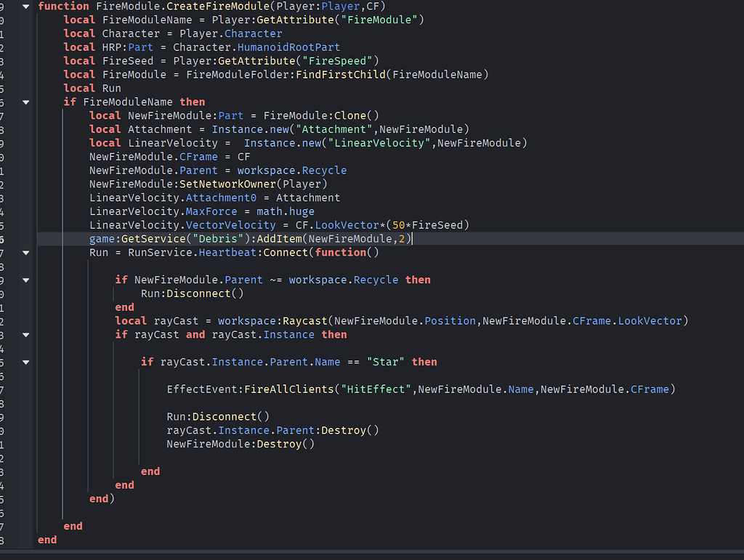Screen dimensions: 744x560
Task: Click the "HitEffect" string literal
Action: click(x=376, y=389)
